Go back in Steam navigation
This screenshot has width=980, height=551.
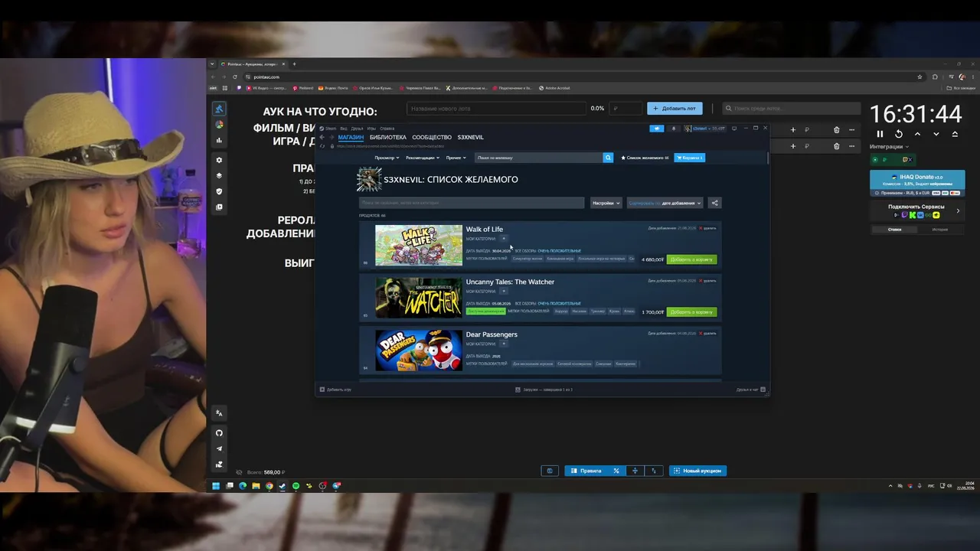[322, 138]
